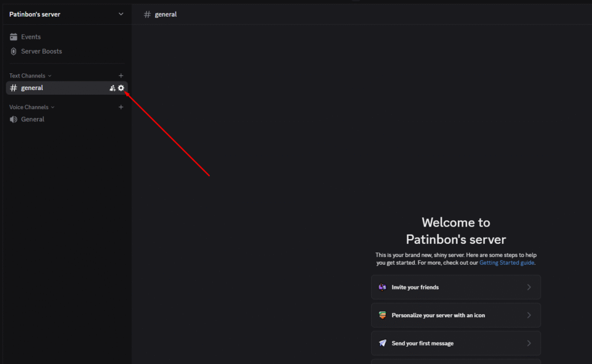Click the speaker icon of General voice channel
The height and width of the screenshot is (364, 592).
[14, 119]
